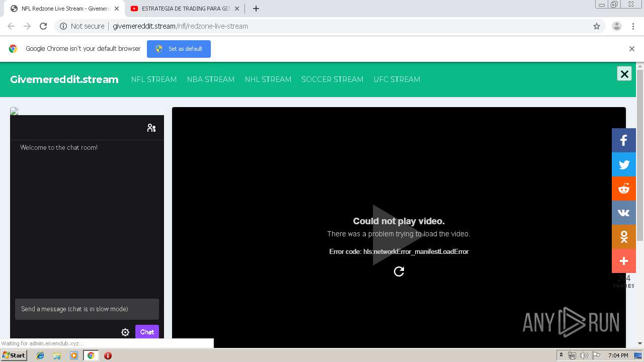Click scrollbar down arrow

point(640,343)
